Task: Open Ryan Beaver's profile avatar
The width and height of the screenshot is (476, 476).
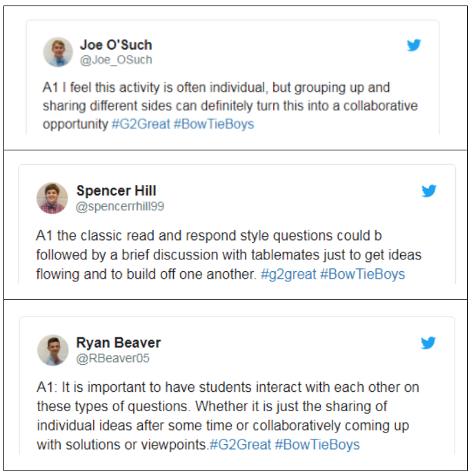Action: click(53, 350)
